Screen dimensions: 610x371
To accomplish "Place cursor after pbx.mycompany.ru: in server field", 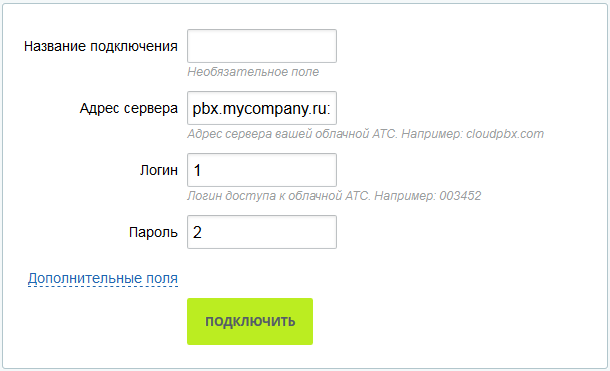I will [x=331, y=108].
